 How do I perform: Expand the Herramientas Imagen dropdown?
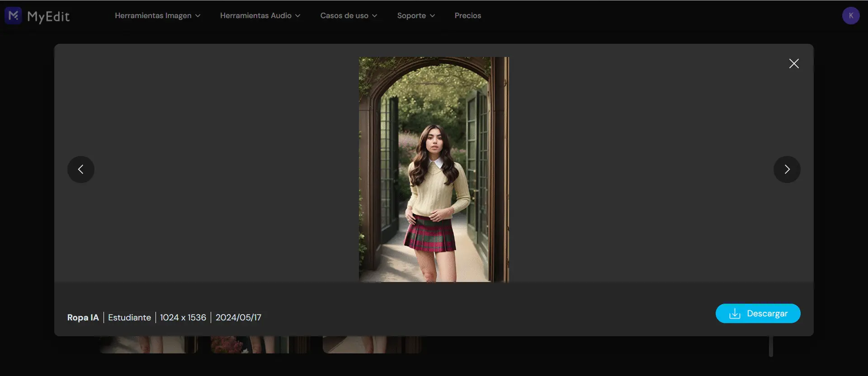pyautogui.click(x=157, y=16)
